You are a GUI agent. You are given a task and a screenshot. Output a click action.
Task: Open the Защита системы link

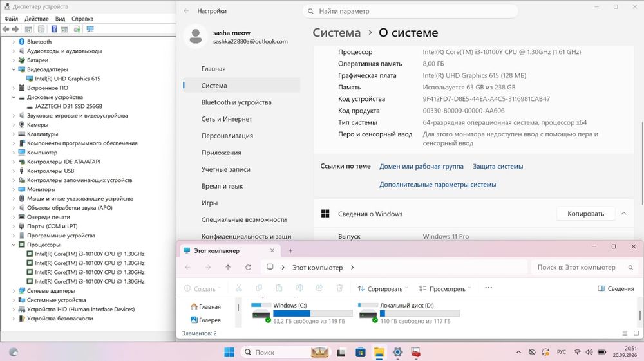[x=498, y=167]
